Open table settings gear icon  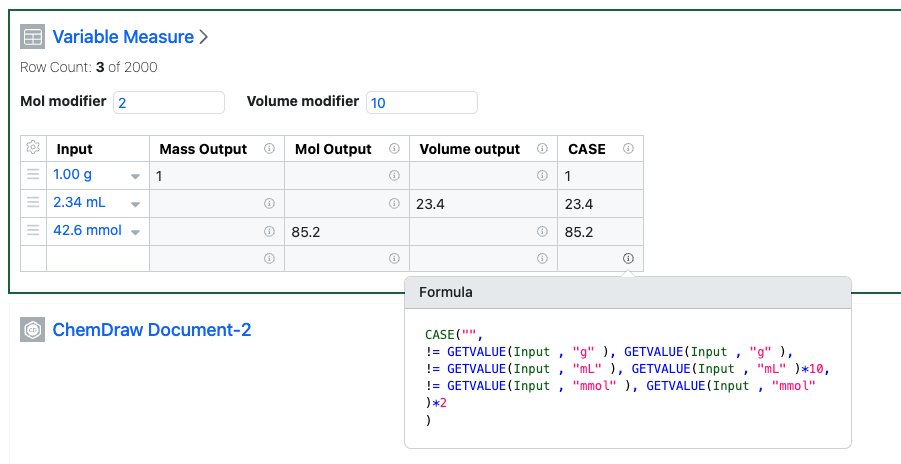33,148
